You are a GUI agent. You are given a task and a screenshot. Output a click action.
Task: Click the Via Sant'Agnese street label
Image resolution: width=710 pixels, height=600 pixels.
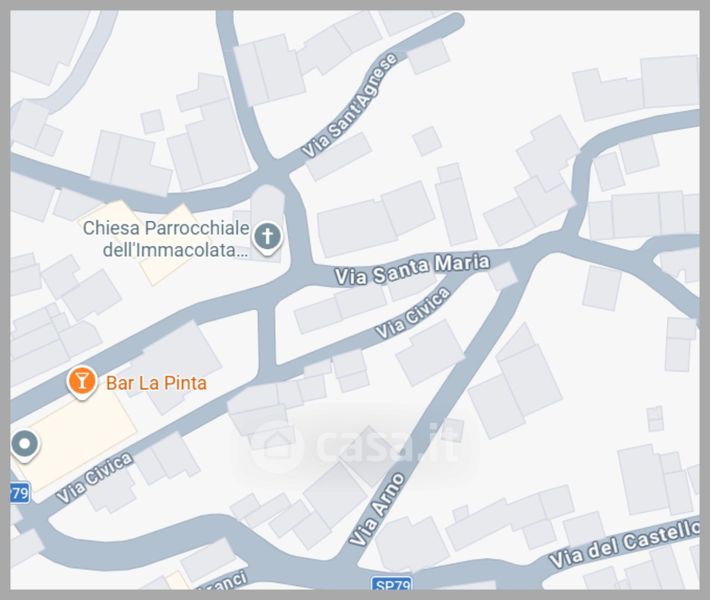pos(350,105)
